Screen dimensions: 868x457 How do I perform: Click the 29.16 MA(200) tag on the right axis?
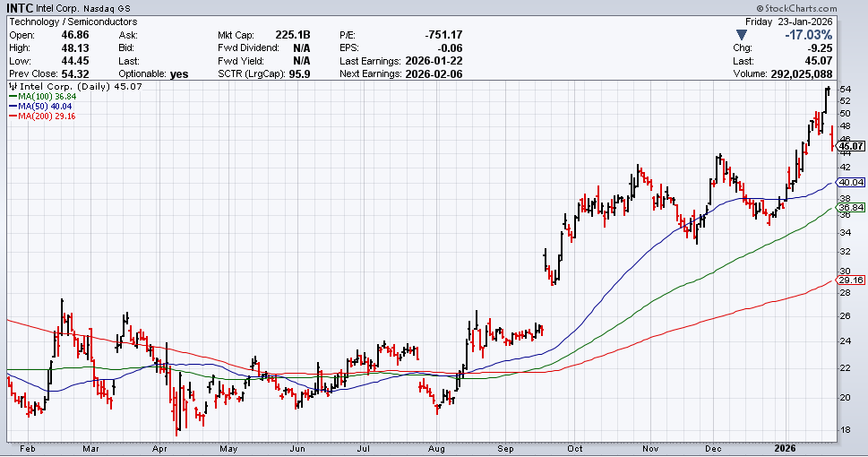(850, 280)
